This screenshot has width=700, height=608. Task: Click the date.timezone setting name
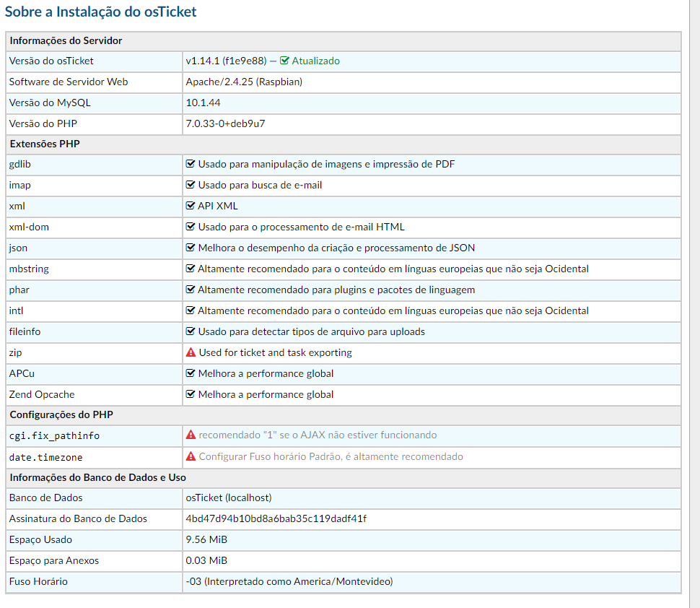click(45, 457)
